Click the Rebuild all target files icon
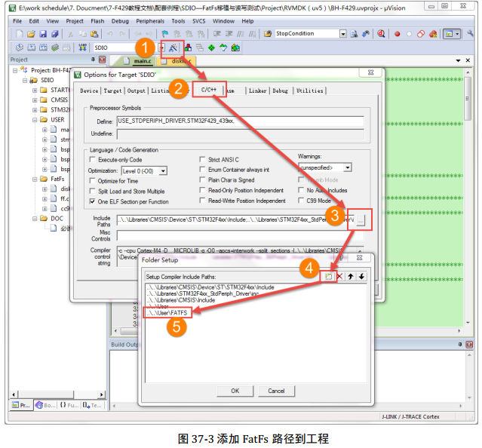The height and width of the screenshot is (448, 482). pyautogui.click(x=43, y=48)
